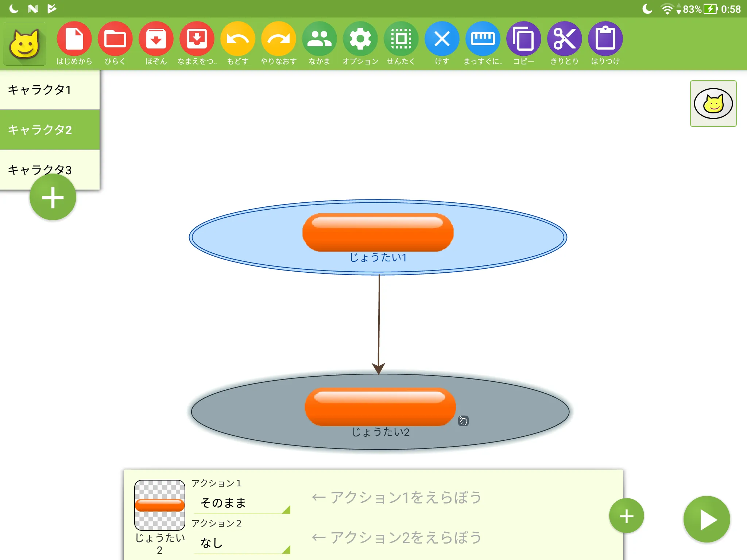Image resolution: width=747 pixels, height=560 pixels.
Task: Click + button to add action
Action: 626,515
